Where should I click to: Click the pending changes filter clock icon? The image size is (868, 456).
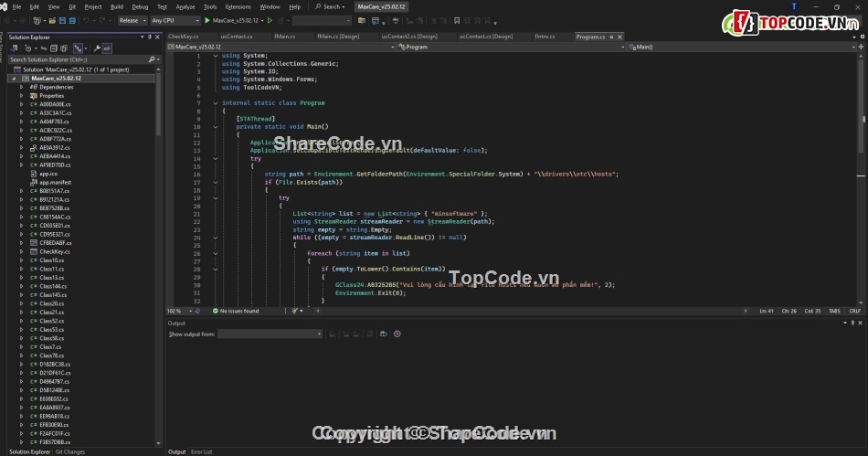(29, 48)
